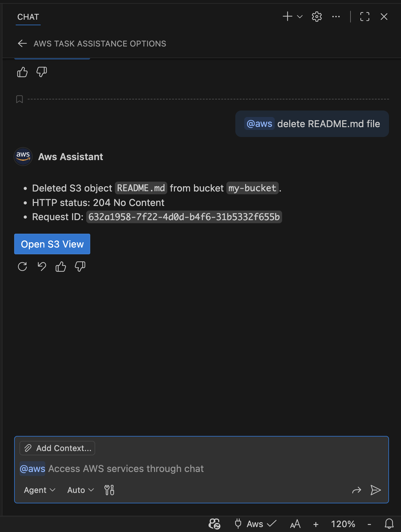This screenshot has width=401, height=532.
Task: Select the Request ID value
Action: (x=184, y=217)
